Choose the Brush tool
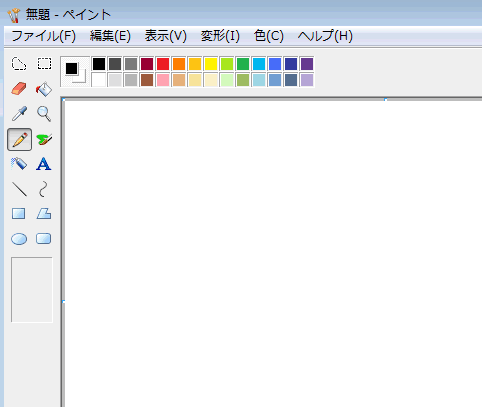The width and height of the screenshot is (482, 407). (x=44, y=139)
